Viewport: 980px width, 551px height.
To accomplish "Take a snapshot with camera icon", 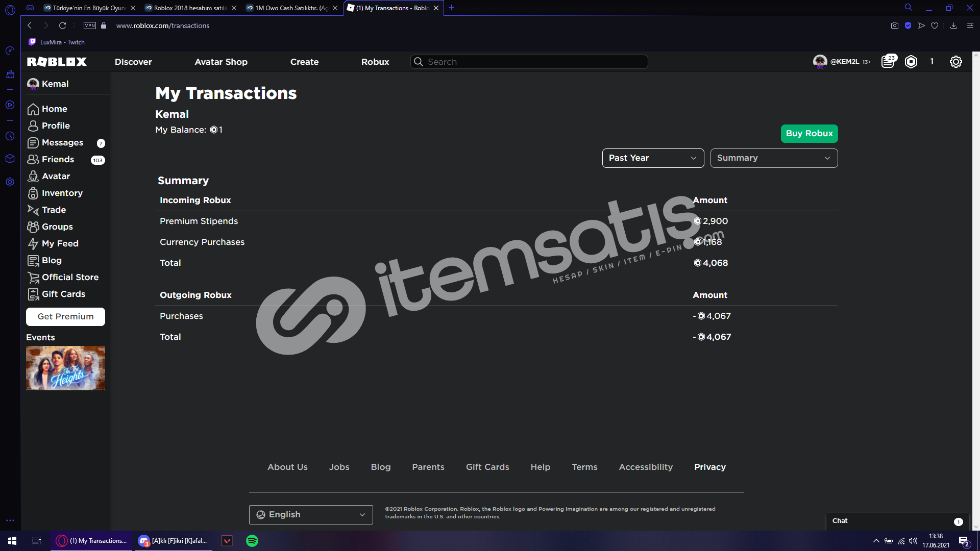I will pos(894,26).
